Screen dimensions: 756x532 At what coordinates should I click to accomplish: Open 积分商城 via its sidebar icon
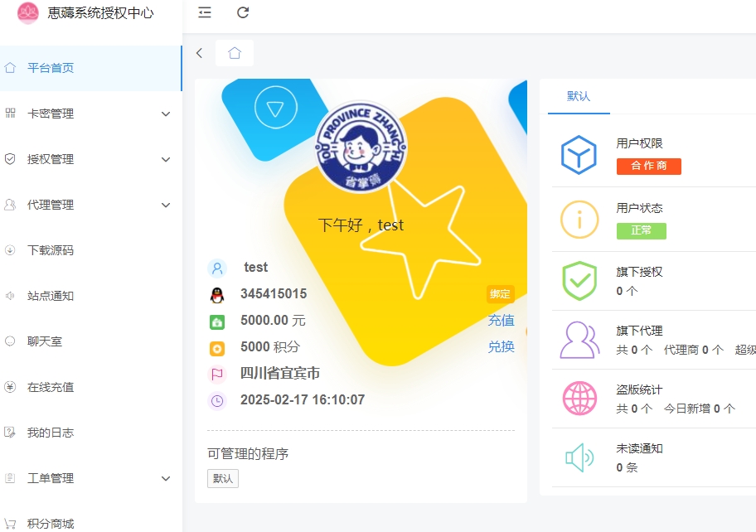point(10,524)
